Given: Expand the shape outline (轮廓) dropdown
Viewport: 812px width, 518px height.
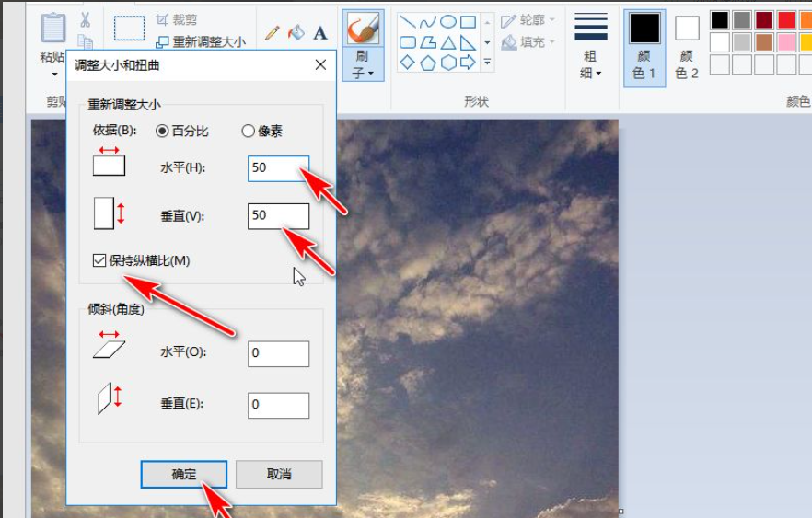Looking at the screenshot, I should (x=528, y=20).
